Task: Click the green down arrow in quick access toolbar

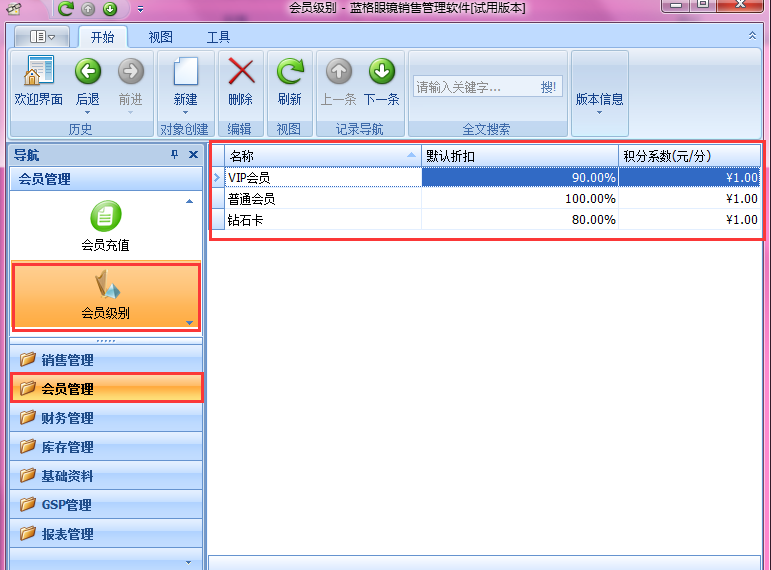Action: 110,8
